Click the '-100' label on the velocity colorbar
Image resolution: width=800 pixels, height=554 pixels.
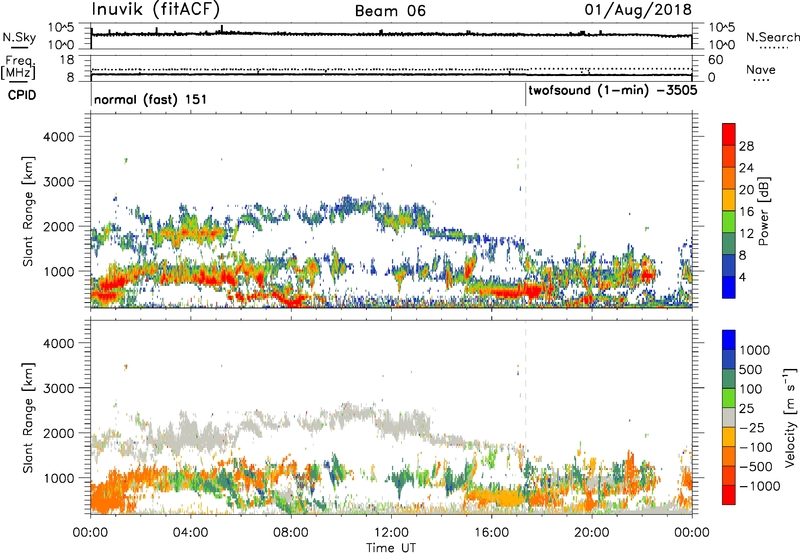click(756, 447)
